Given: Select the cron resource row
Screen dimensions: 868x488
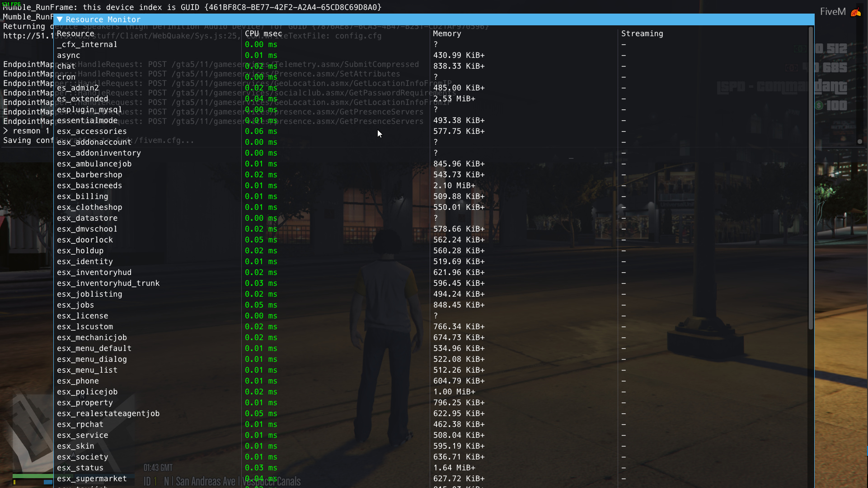Looking at the screenshot, I should tap(432, 77).
